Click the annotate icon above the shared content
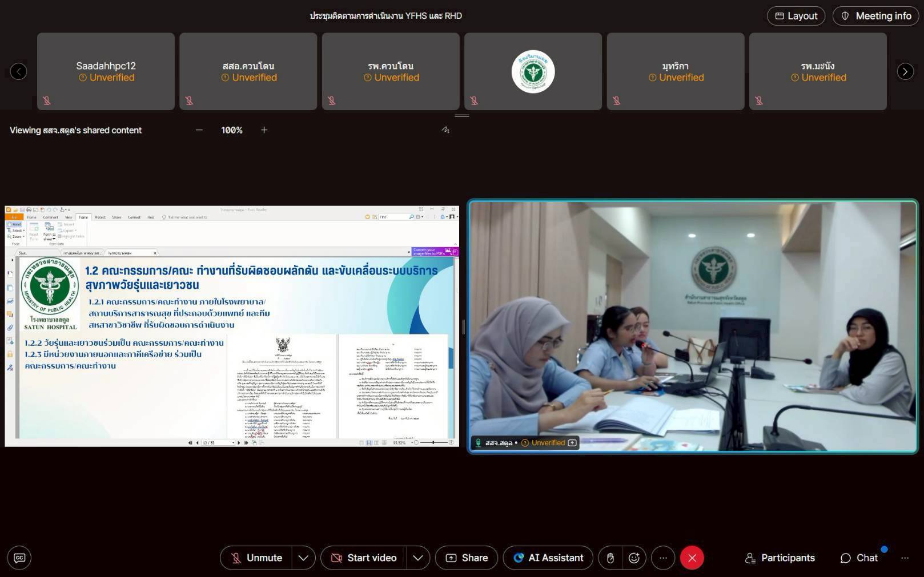The image size is (924, 577). tap(445, 130)
